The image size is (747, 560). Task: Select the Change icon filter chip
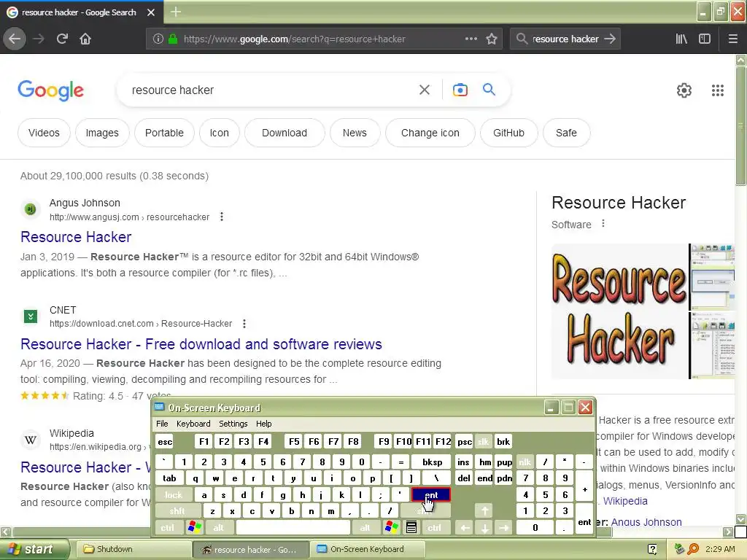click(x=430, y=133)
